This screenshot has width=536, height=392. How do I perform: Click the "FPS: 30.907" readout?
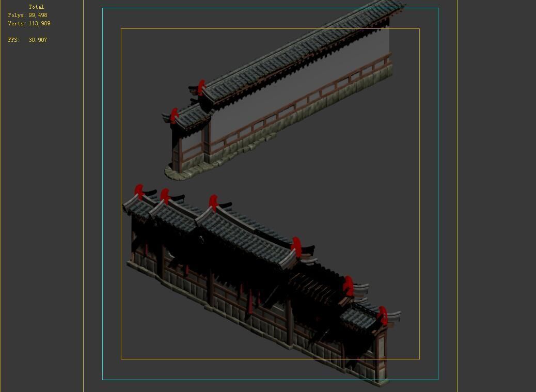[x=28, y=40]
